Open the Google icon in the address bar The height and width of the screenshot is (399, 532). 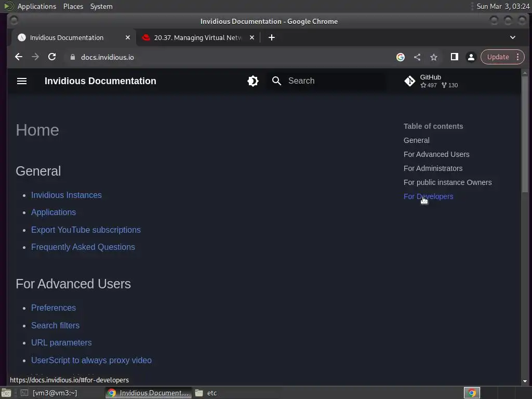point(401,57)
